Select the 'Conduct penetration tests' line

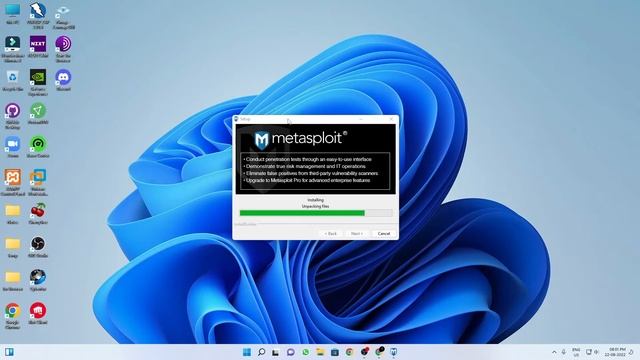pos(309,159)
